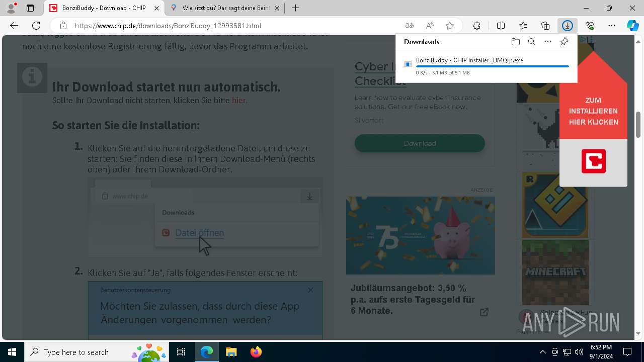Image resolution: width=644 pixels, height=362 pixels.
Task: Open downloads folder from Downloads panel
Action: (515, 42)
